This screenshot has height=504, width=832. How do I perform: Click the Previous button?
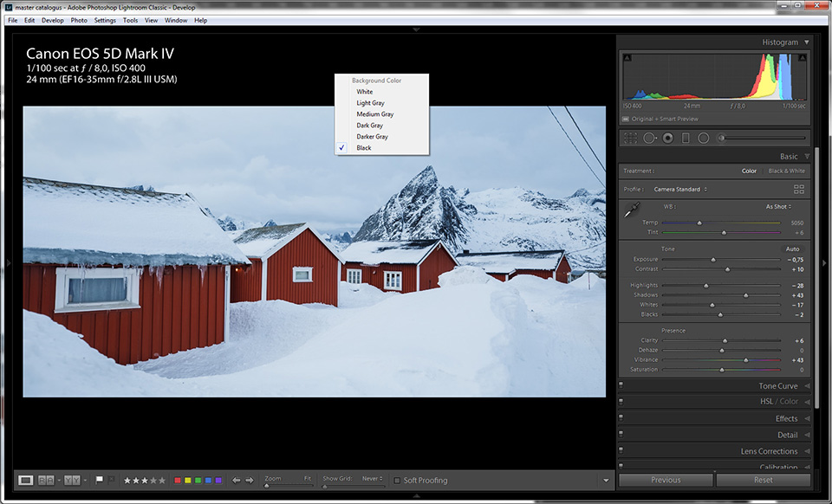point(666,480)
